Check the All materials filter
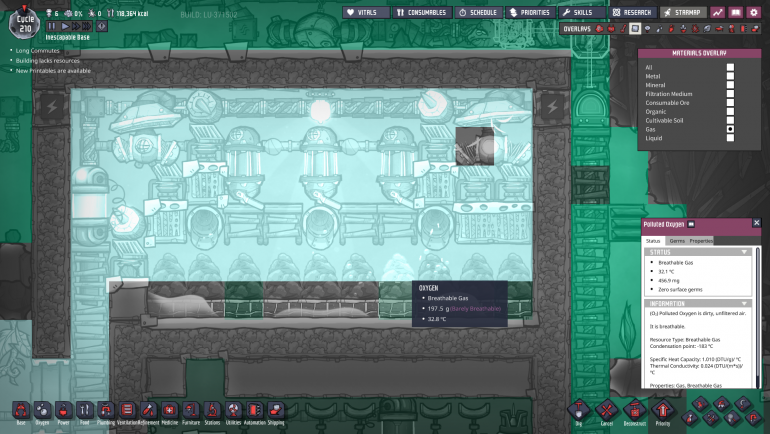 pyautogui.click(x=730, y=67)
